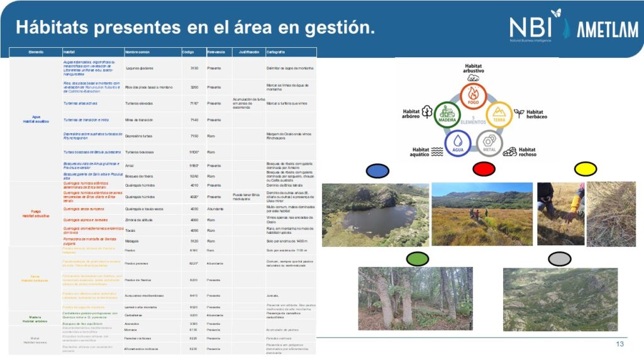
Task: Click the Justificación column header
Action: click(249, 52)
